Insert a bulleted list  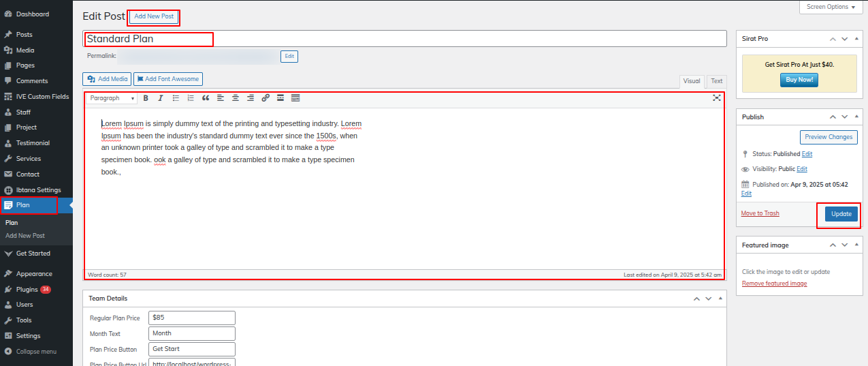pos(176,98)
